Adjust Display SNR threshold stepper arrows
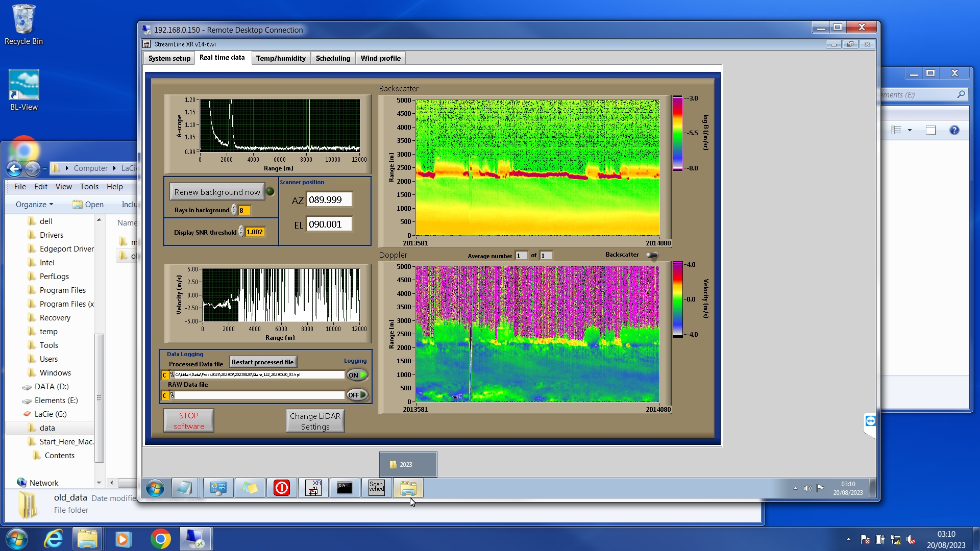980x551 pixels. tap(241, 232)
